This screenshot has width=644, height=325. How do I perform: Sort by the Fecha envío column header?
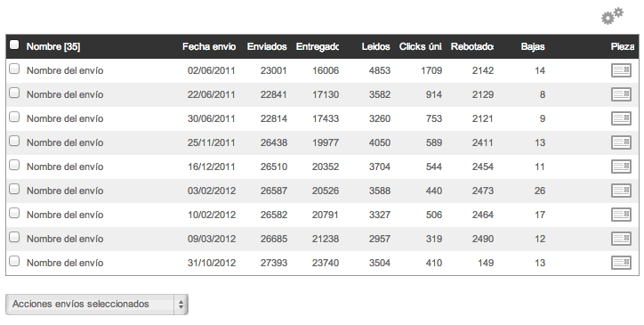tap(209, 46)
